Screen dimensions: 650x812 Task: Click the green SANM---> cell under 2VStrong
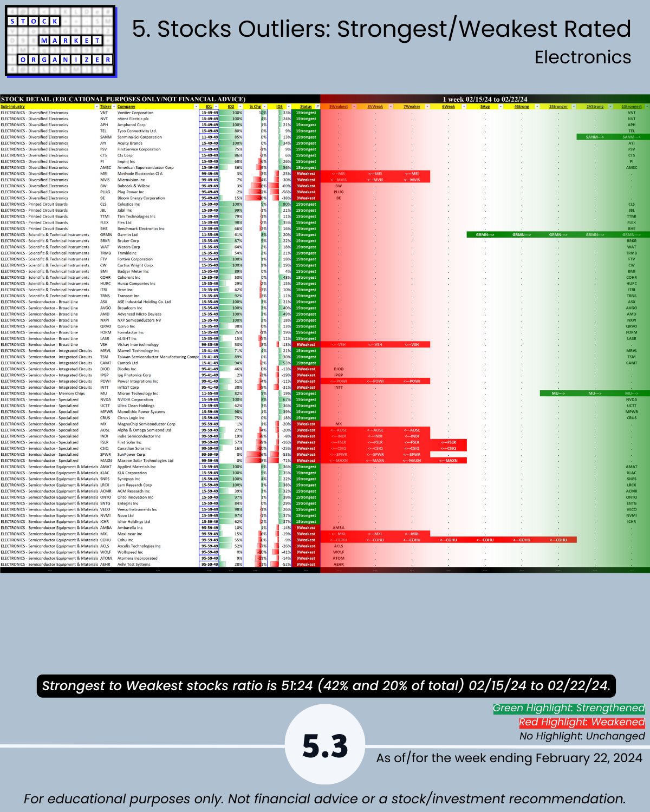point(595,137)
